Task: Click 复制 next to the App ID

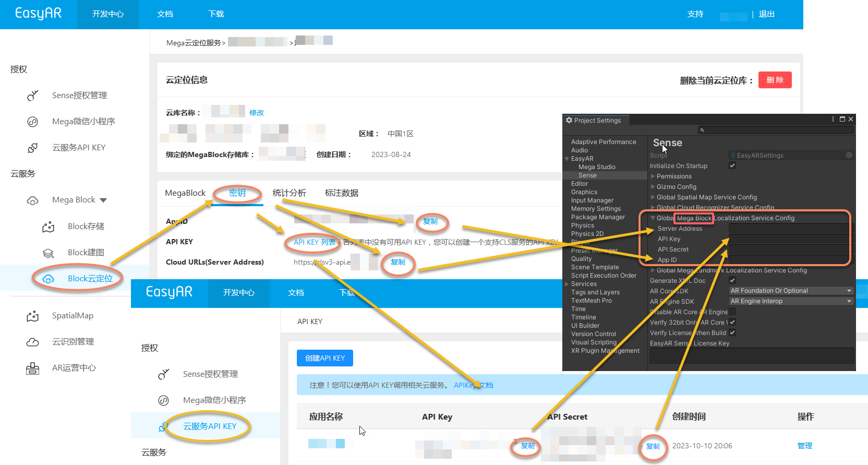Action: point(430,221)
